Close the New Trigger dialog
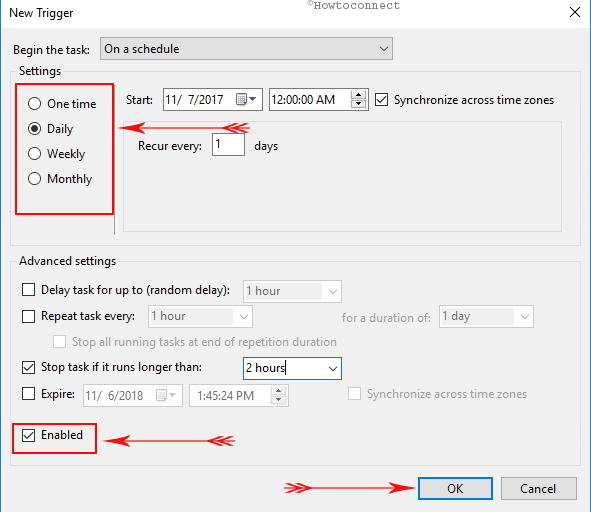This screenshot has height=512, width=591. click(x=574, y=12)
